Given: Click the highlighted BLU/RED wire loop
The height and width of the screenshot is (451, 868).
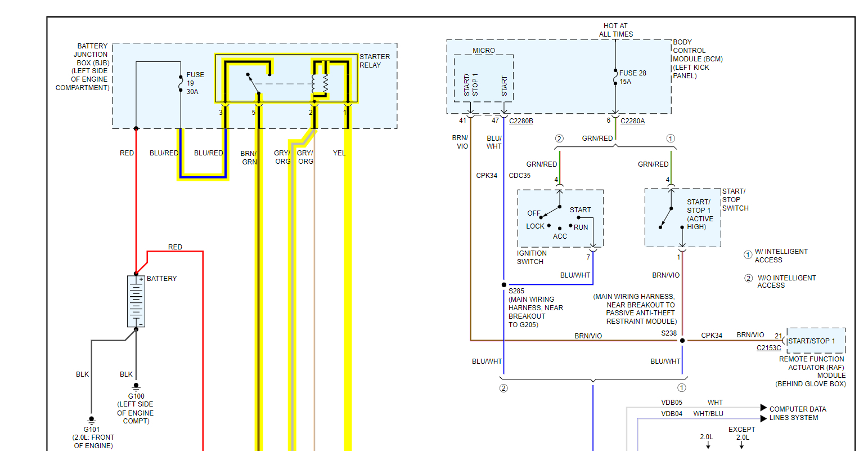Looking at the screenshot, I should coord(203,154).
